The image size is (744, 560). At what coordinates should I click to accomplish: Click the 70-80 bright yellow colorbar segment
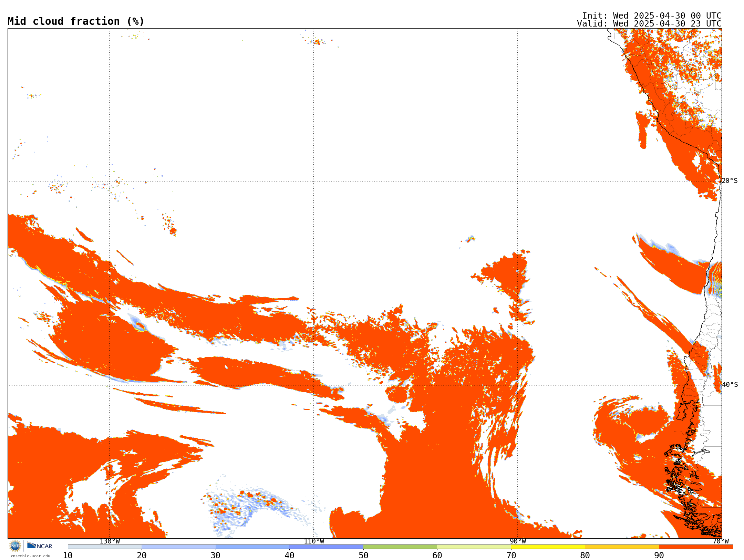pyautogui.click(x=548, y=547)
